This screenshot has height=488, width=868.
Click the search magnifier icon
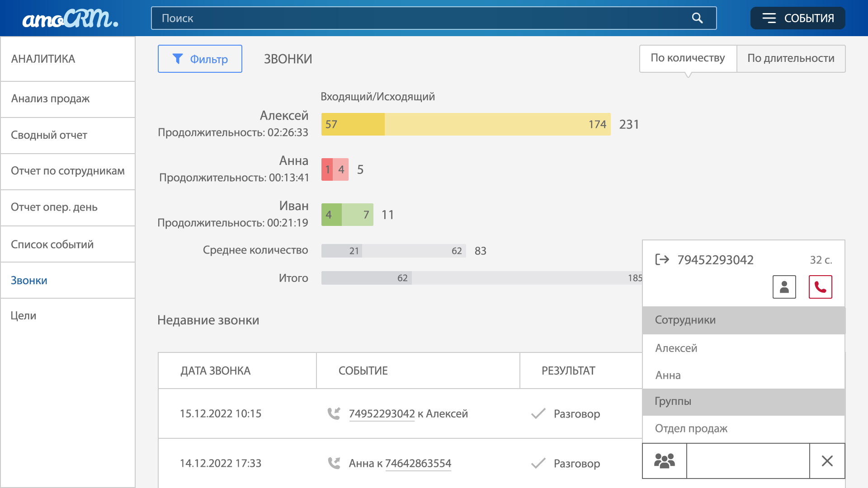[697, 18]
